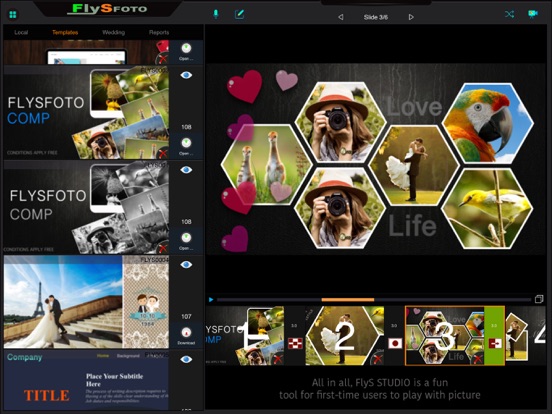Click slide 1 duration 3.0 label
Viewport: 552px width, 414px height.
click(x=294, y=326)
